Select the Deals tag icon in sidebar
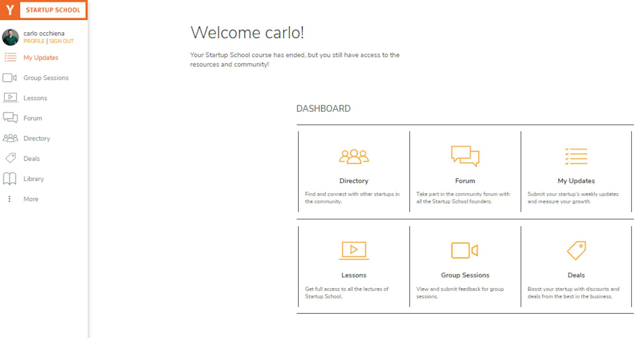644x338 pixels. coord(11,158)
